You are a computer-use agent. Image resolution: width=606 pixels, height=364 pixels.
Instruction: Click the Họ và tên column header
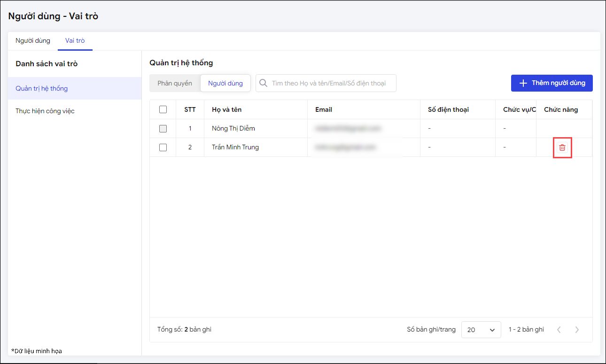tap(227, 109)
